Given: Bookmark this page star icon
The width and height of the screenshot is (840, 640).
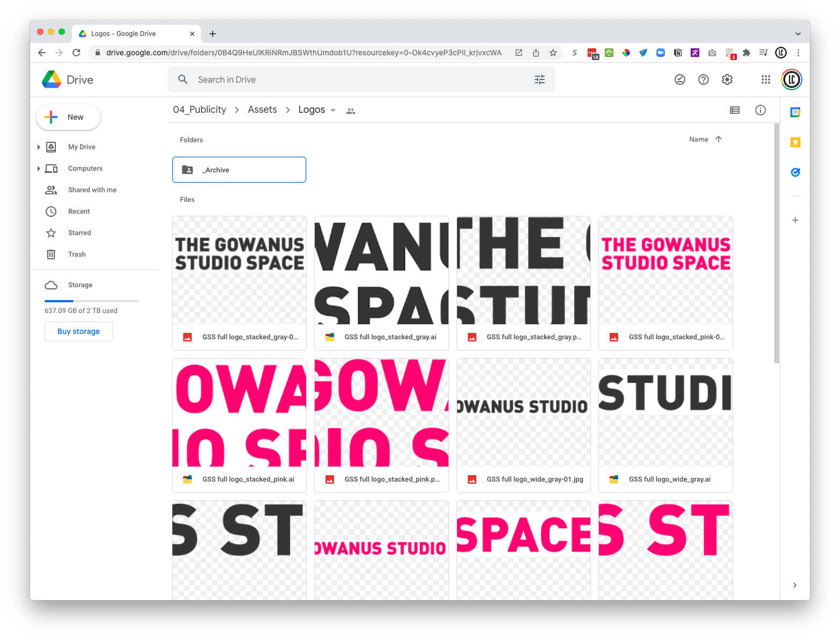Looking at the screenshot, I should 553,53.
